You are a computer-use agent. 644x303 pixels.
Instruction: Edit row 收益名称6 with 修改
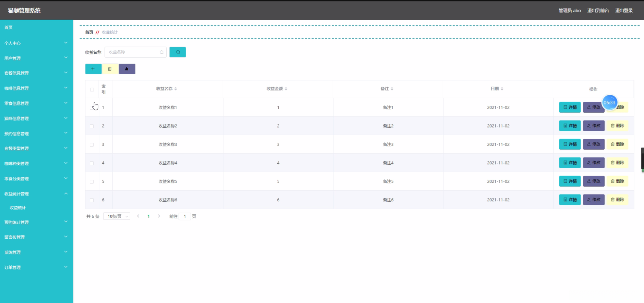tap(594, 200)
